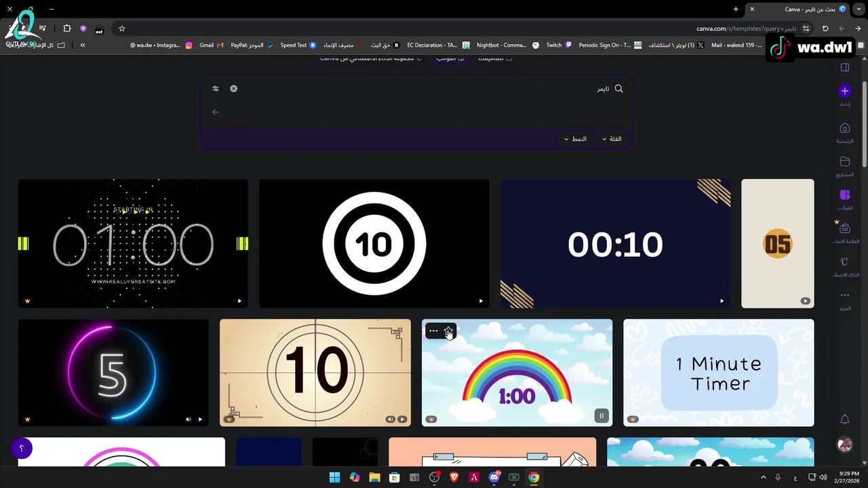Open the notifications bell in the sidebar

844,420
